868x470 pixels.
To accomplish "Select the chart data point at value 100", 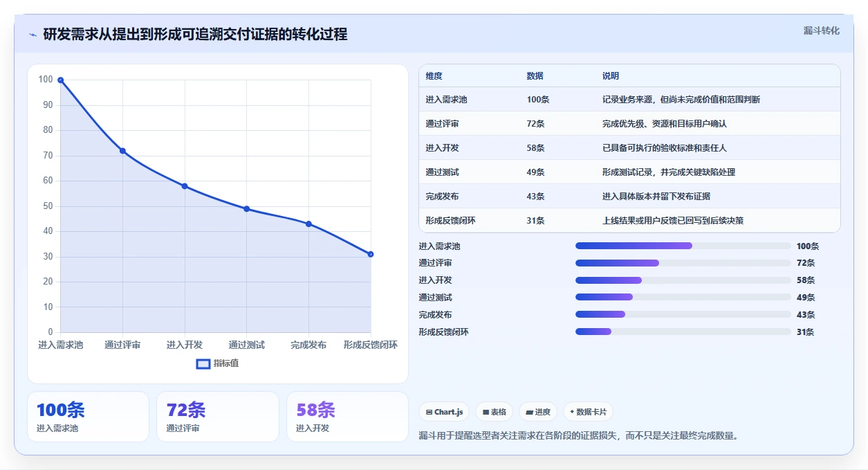I will coord(61,80).
